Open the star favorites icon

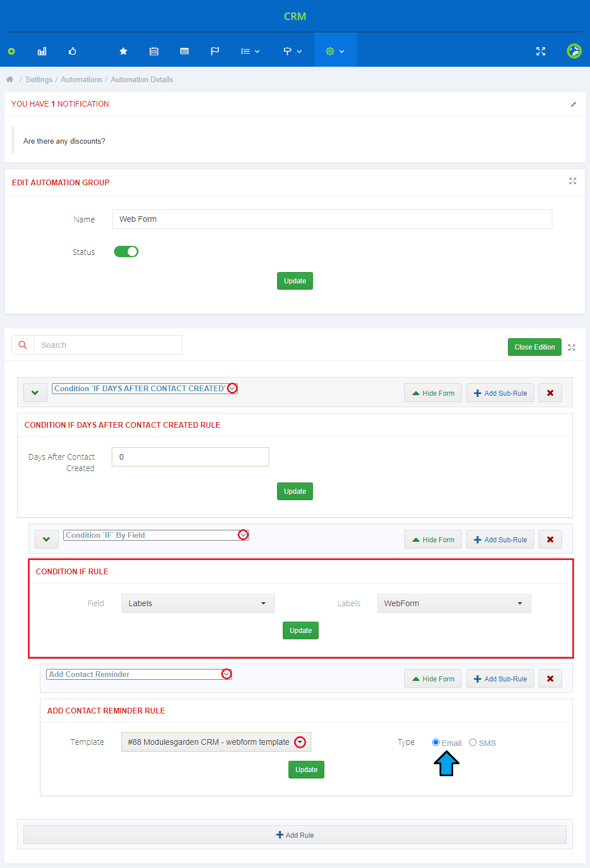point(123,51)
